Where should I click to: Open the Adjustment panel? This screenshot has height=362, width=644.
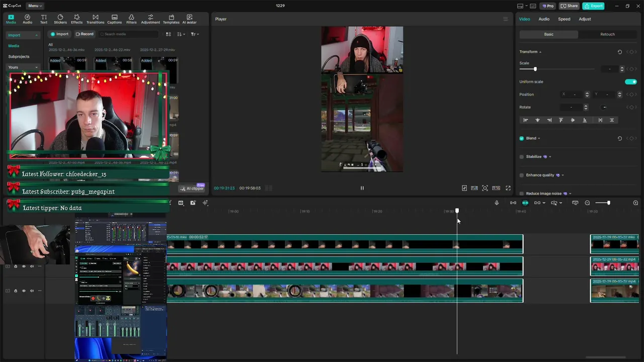[x=150, y=19]
